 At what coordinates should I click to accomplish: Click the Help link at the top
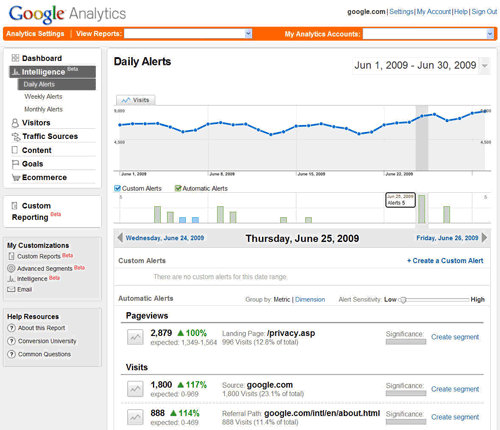point(461,12)
